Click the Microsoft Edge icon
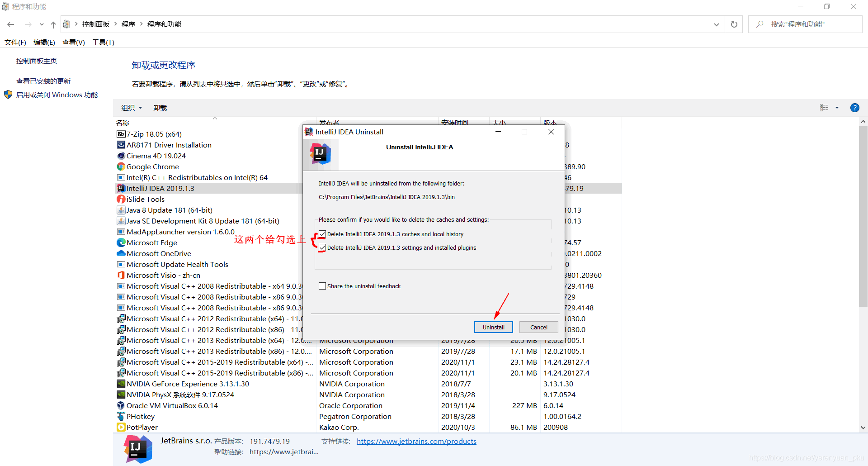Screen dimensions: 868x466 tap(121, 243)
